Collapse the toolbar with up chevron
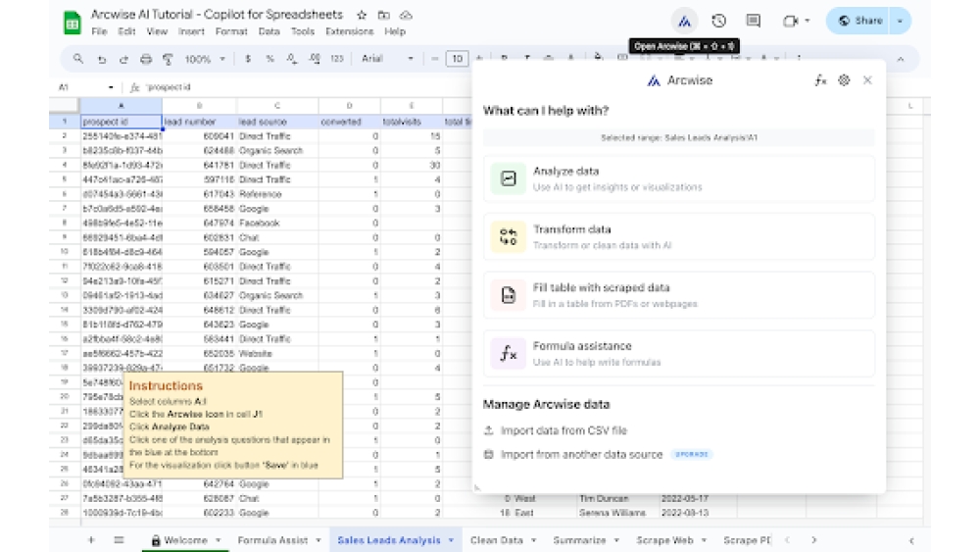The image size is (980, 552). [x=901, y=60]
